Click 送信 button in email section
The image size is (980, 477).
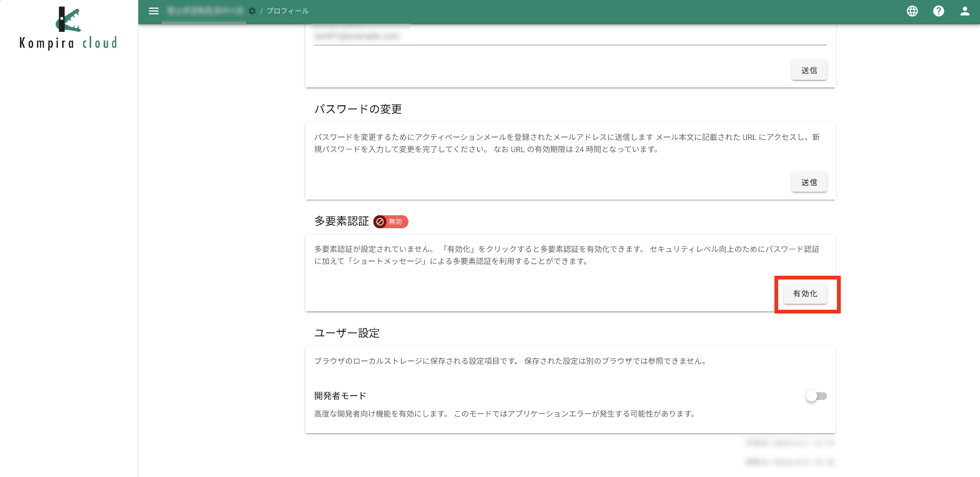pos(809,71)
